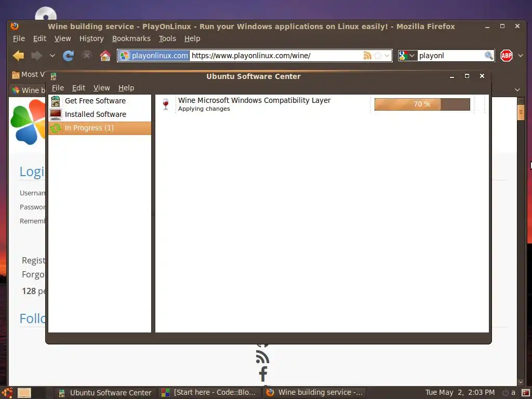This screenshot has width=532, height=399.
Task: Open Software Center's Edit menu
Action: (79, 88)
